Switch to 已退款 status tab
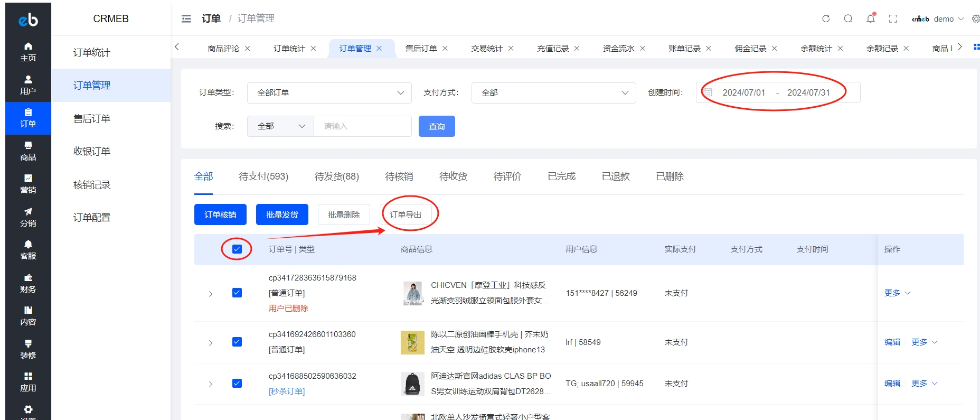 point(616,176)
